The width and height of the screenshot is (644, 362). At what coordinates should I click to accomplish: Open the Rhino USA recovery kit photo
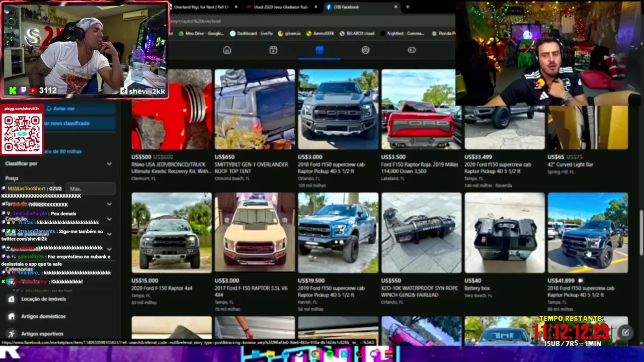click(172, 109)
